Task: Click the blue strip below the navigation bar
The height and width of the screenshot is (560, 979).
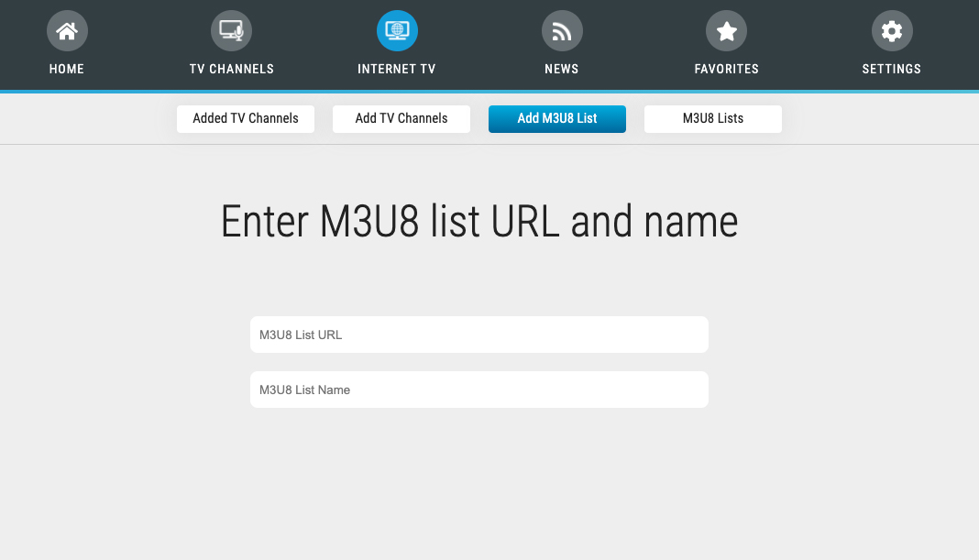Action: 489,92
